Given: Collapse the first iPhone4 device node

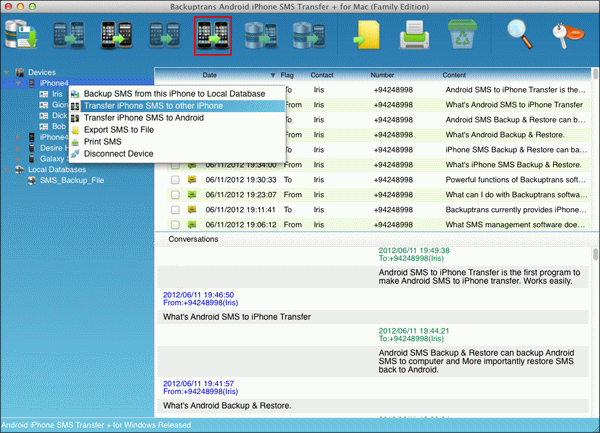Looking at the screenshot, I should pyautogui.click(x=18, y=83).
